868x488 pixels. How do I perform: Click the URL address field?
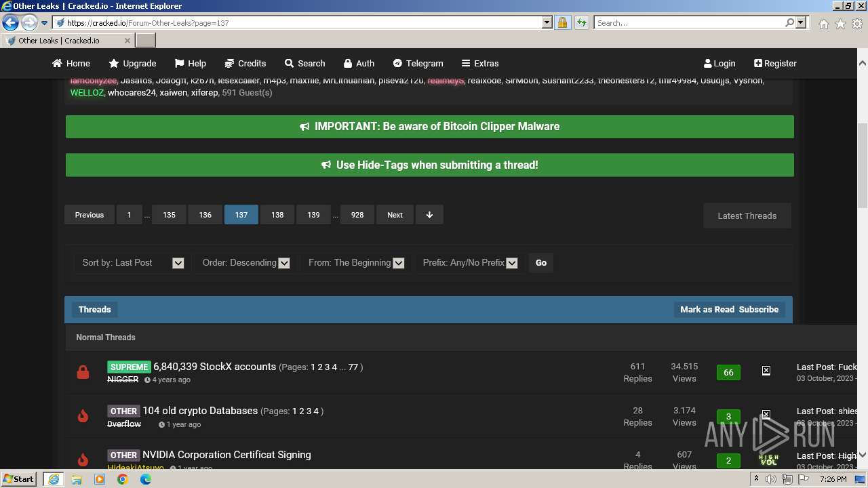[x=298, y=23]
